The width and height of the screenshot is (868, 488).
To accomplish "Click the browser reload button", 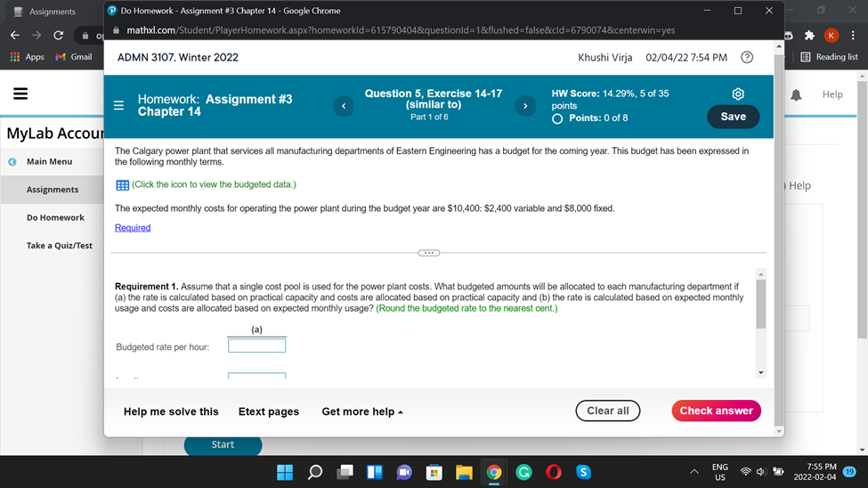I will (x=58, y=36).
